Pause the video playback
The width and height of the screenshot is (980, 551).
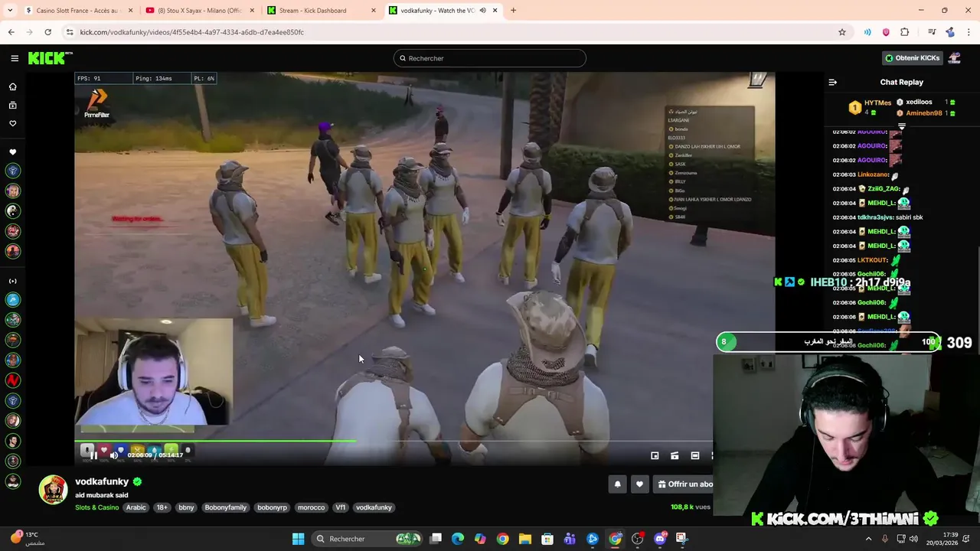click(x=93, y=455)
